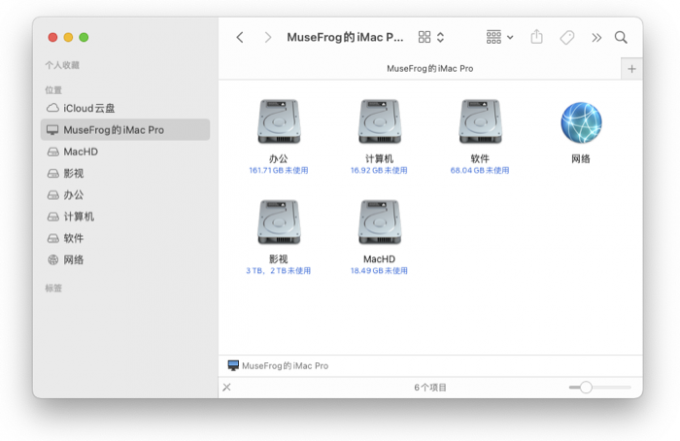Open 网络 in the sidebar
The width and height of the screenshot is (680, 441).
[x=125, y=260]
